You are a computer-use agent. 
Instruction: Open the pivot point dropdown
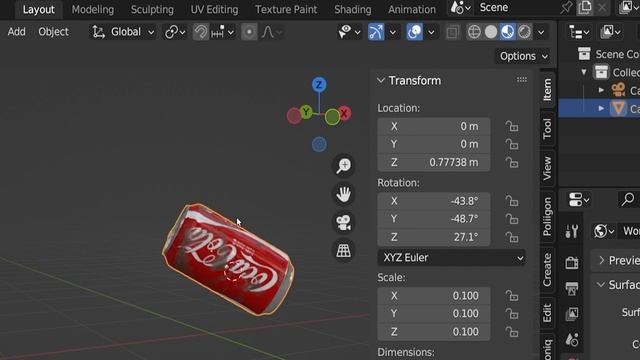[175, 32]
